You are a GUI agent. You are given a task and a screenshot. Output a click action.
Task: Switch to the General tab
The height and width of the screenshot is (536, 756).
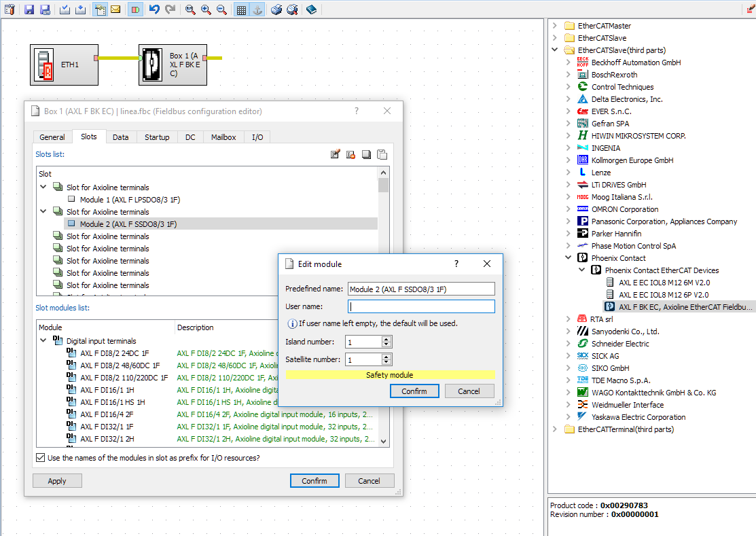[x=52, y=137]
